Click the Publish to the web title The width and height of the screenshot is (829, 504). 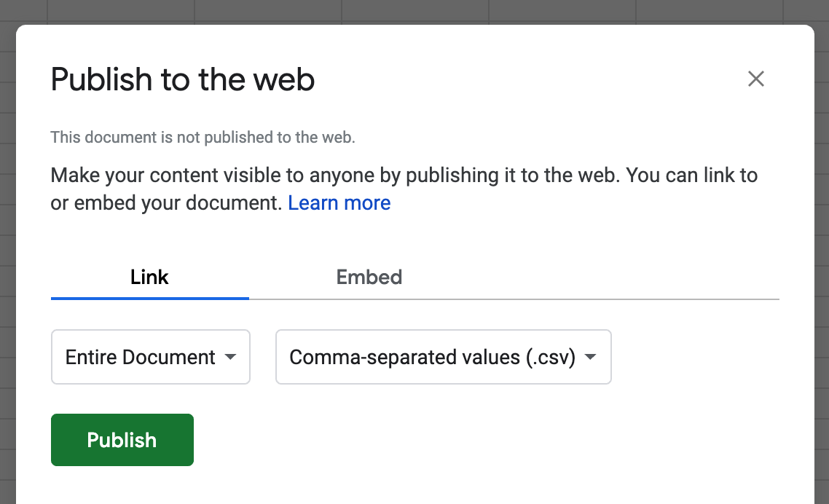(182, 80)
